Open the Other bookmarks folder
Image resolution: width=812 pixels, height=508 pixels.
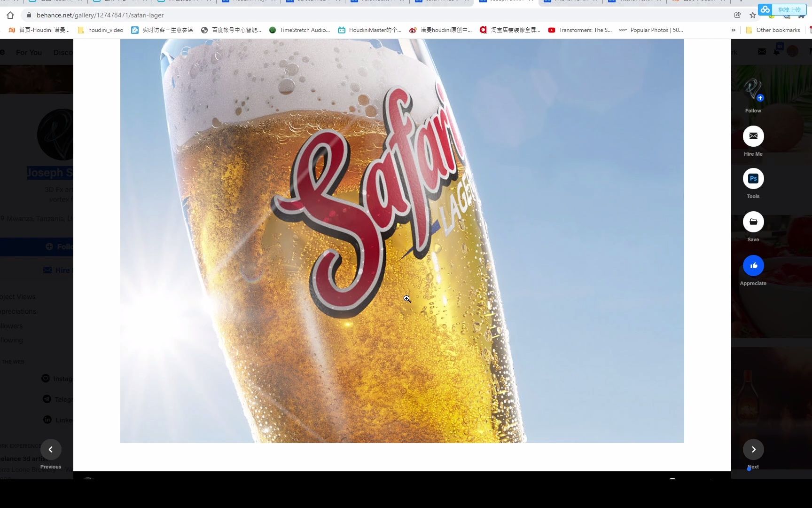pyautogui.click(x=773, y=30)
